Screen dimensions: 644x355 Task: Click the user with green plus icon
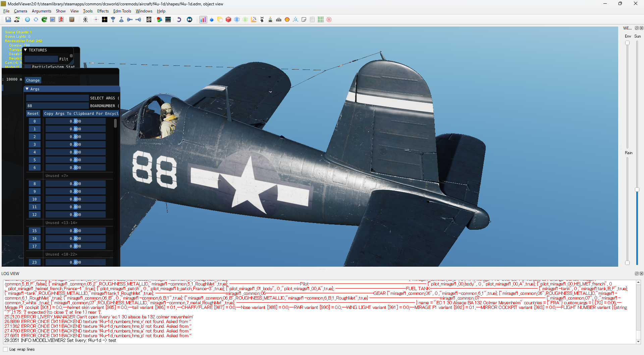click(17, 19)
